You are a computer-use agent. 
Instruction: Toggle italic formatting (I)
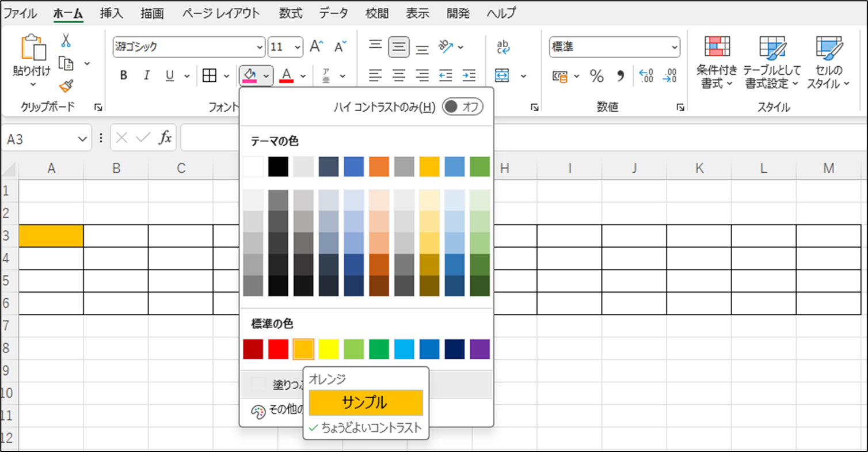(146, 75)
